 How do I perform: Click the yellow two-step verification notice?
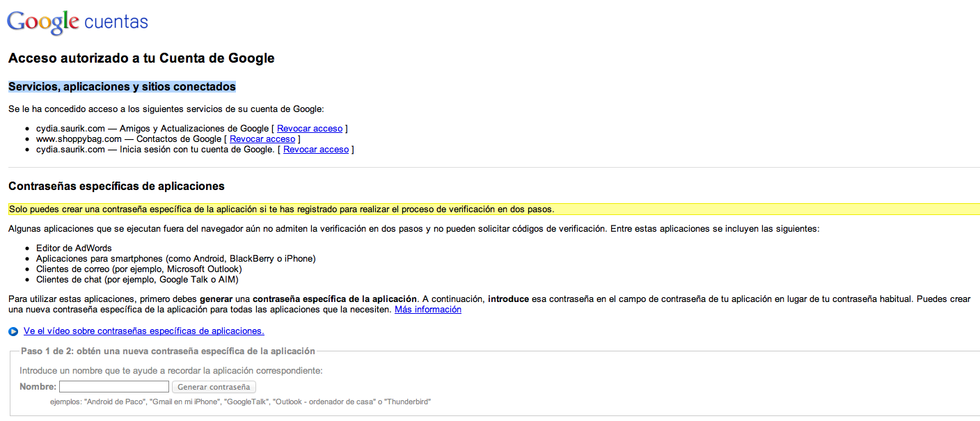tap(494, 209)
